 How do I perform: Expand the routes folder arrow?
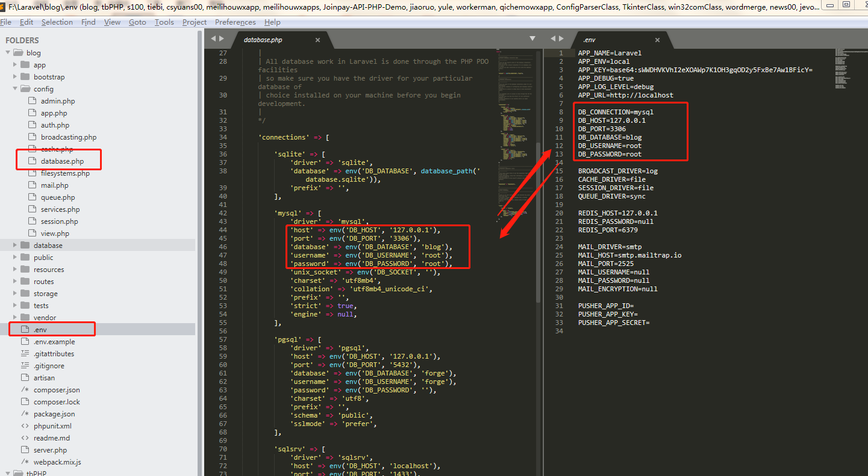15,282
